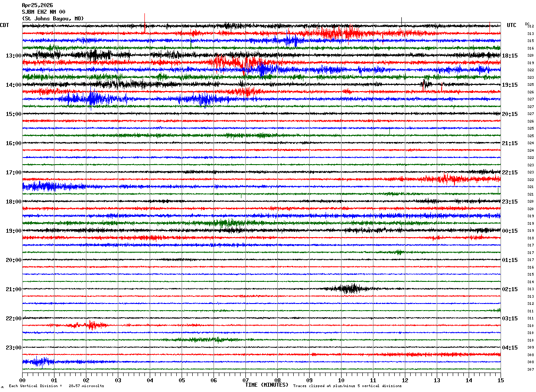Viewport: 536px width, 392px height.
Task: Click minute 05 on the time axis
Action: pyautogui.click(x=182, y=380)
